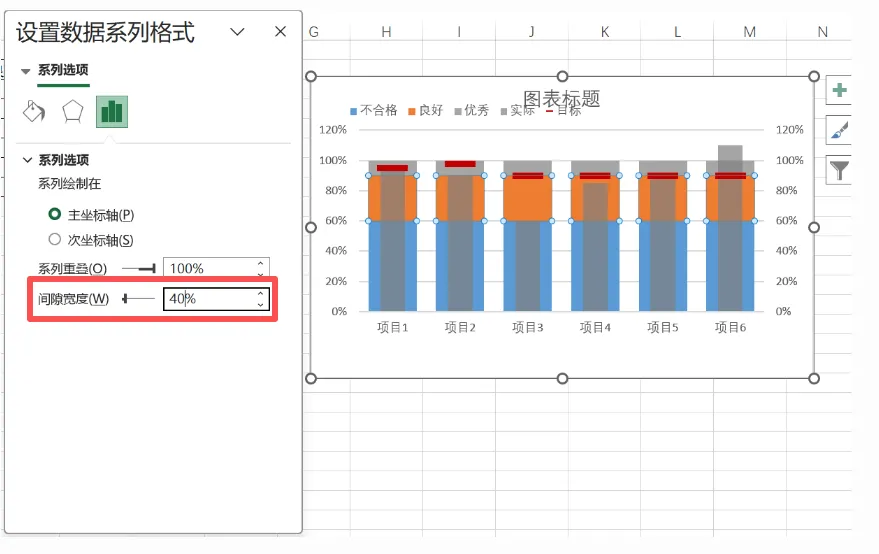
Task: Select column header I
Action: point(459,32)
